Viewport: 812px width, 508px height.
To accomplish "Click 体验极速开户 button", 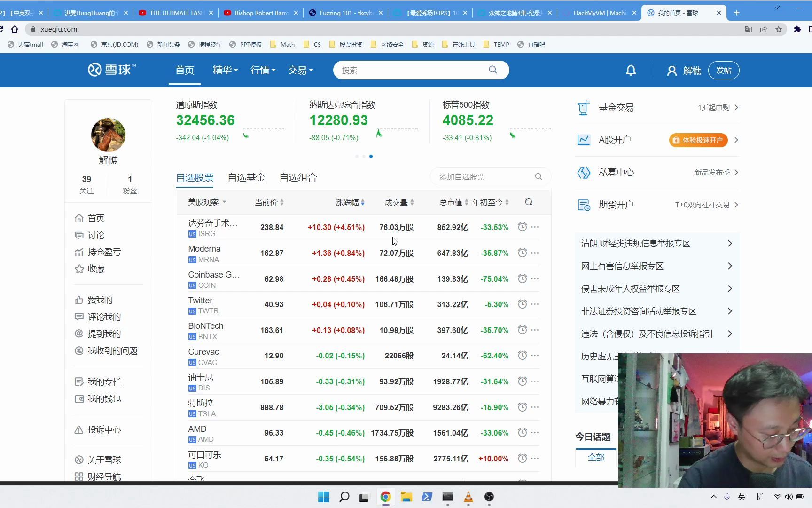I will tap(698, 140).
